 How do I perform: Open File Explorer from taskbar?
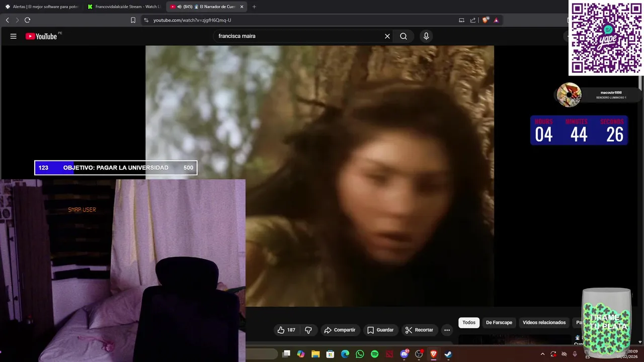coord(315,354)
